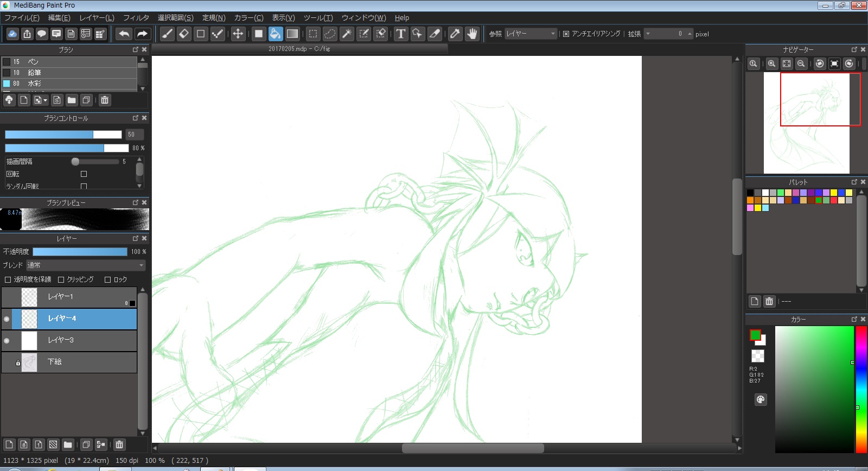The image size is (868, 471).
Task: Open the フィルタ menu
Action: [x=136, y=18]
